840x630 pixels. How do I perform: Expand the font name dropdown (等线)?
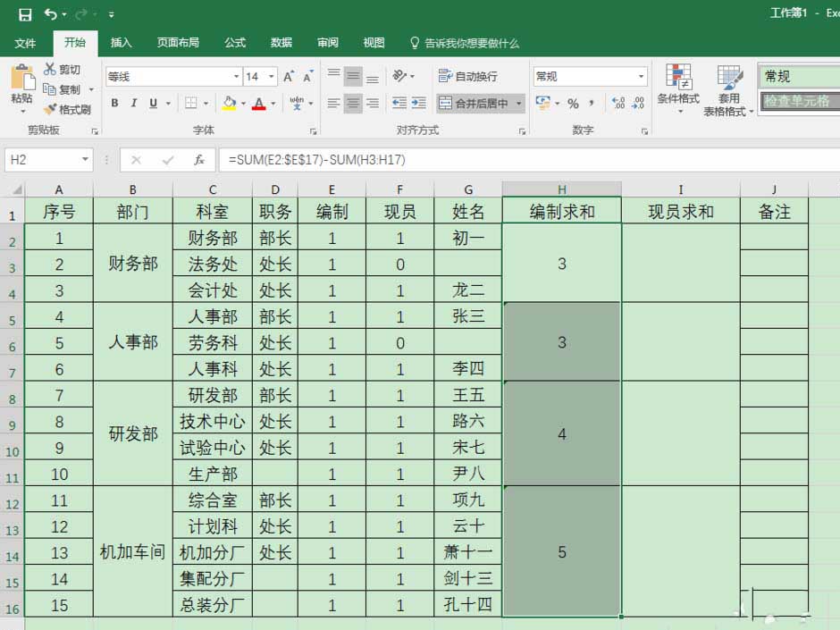point(236,77)
